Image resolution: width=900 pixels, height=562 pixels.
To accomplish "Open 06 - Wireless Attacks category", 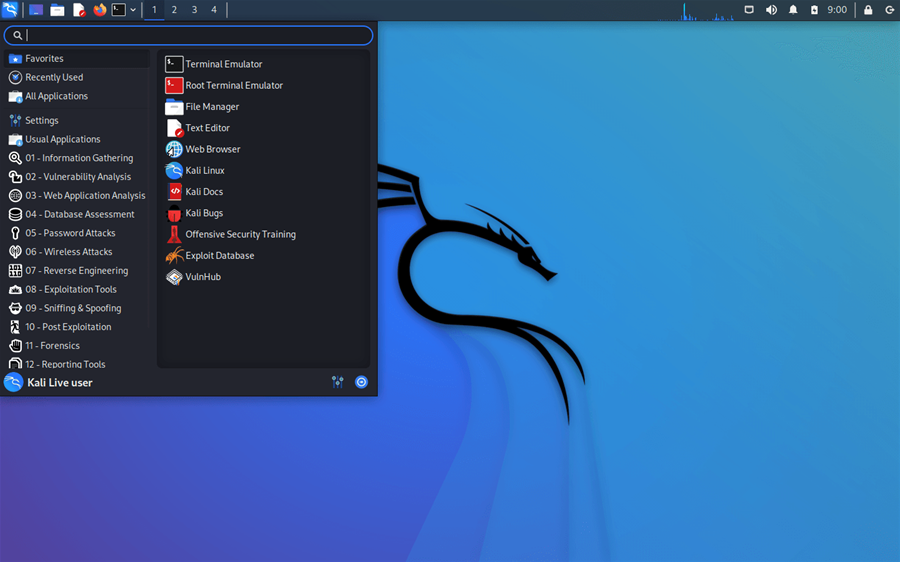I will tap(77, 251).
